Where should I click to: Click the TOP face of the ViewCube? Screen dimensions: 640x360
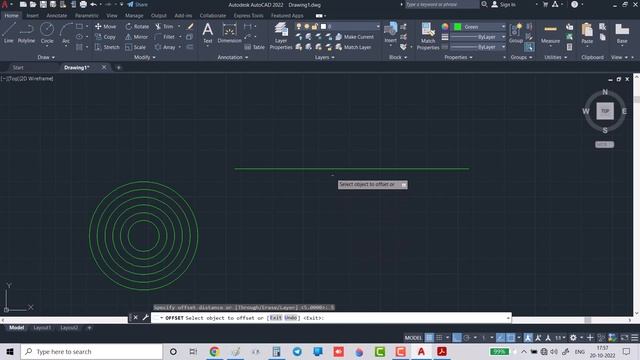(x=605, y=111)
